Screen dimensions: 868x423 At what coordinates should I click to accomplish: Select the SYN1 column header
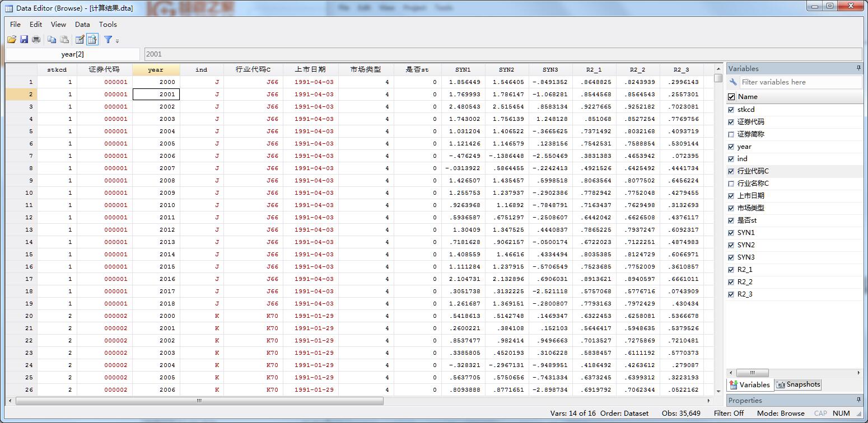pos(463,69)
